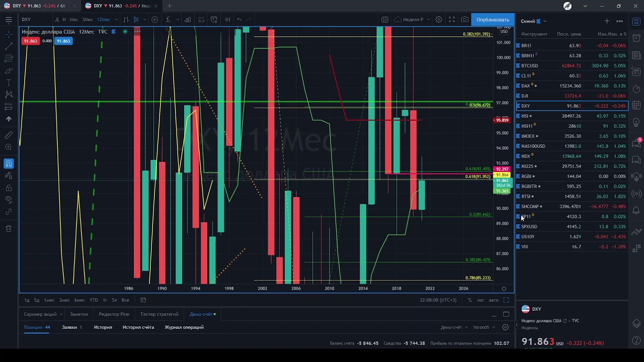Toggle the blue flag on the chart legend
644x362 pixels.
coord(114,32)
